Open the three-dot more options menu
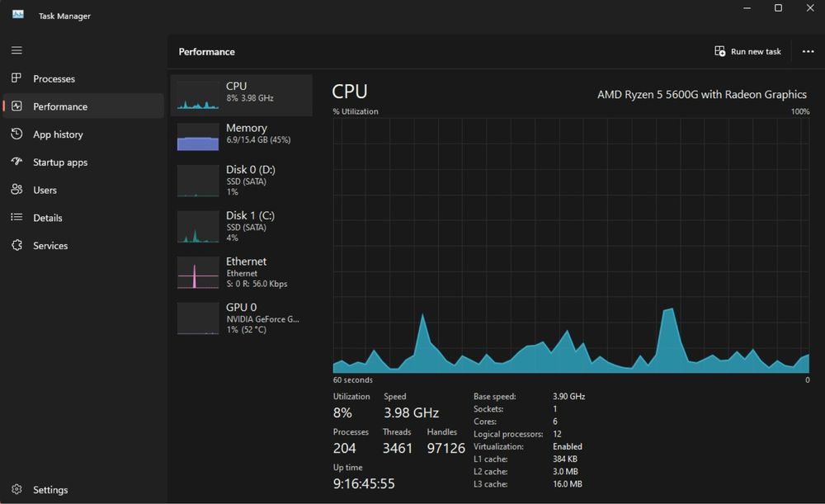This screenshot has width=825, height=504. 808,52
